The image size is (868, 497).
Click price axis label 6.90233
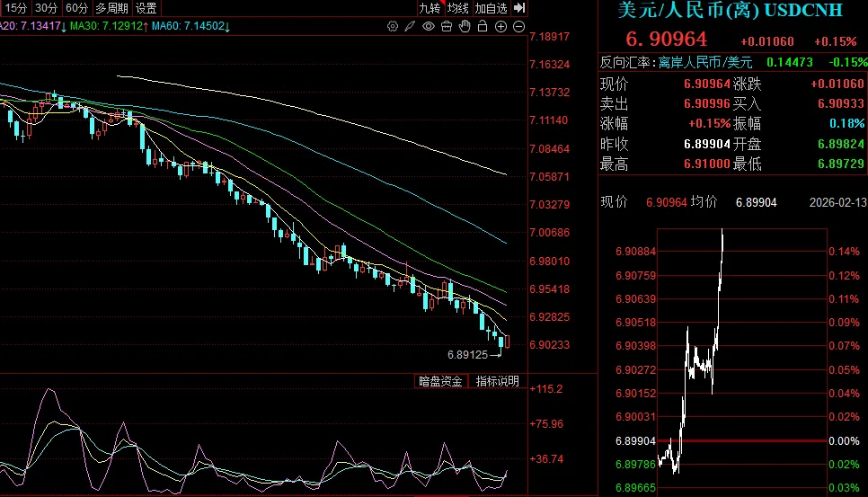coord(549,345)
